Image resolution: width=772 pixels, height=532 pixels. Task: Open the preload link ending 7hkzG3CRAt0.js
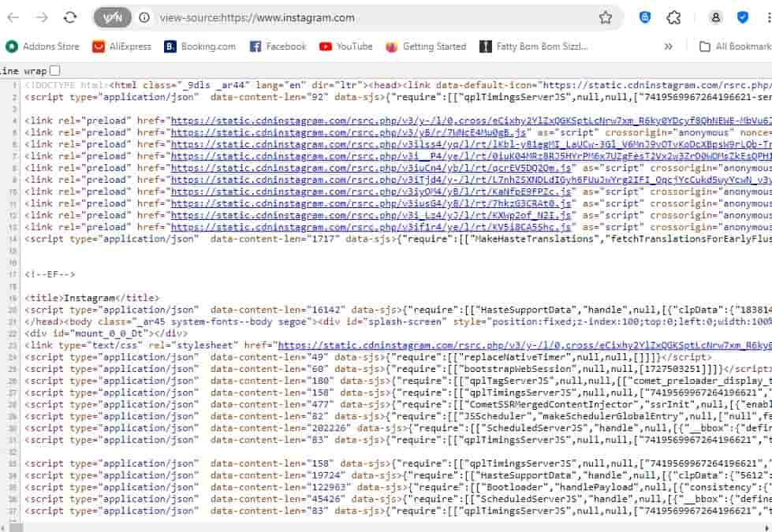pyautogui.click(x=371, y=204)
